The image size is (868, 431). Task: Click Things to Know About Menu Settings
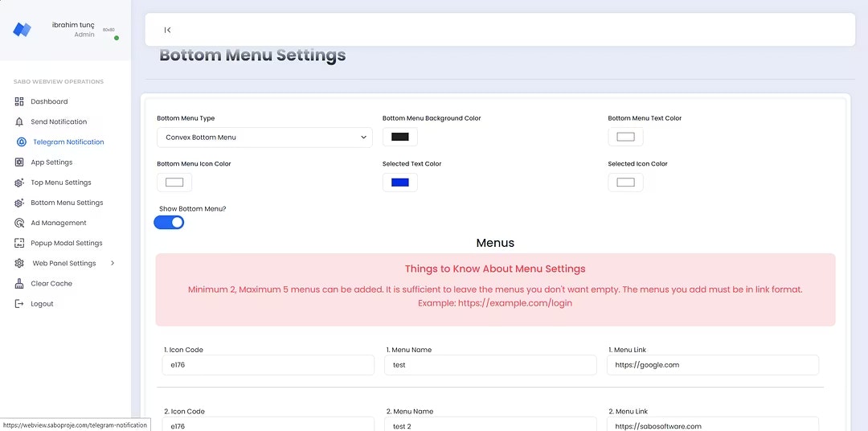click(495, 269)
